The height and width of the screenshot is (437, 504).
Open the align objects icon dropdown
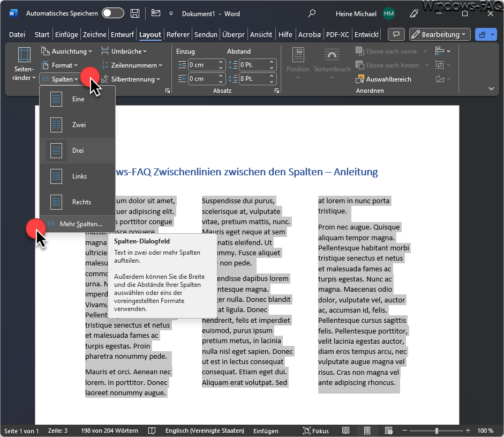tap(442, 51)
